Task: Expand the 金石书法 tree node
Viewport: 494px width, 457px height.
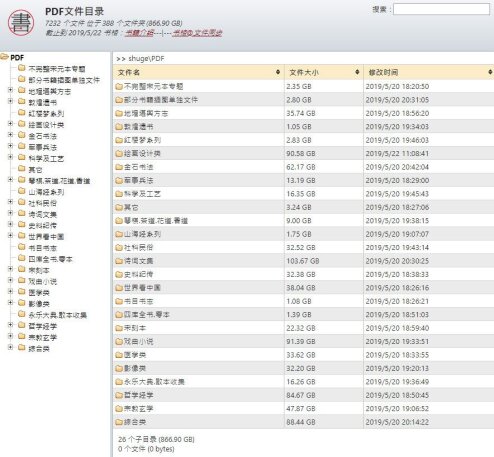Action: 10,135
